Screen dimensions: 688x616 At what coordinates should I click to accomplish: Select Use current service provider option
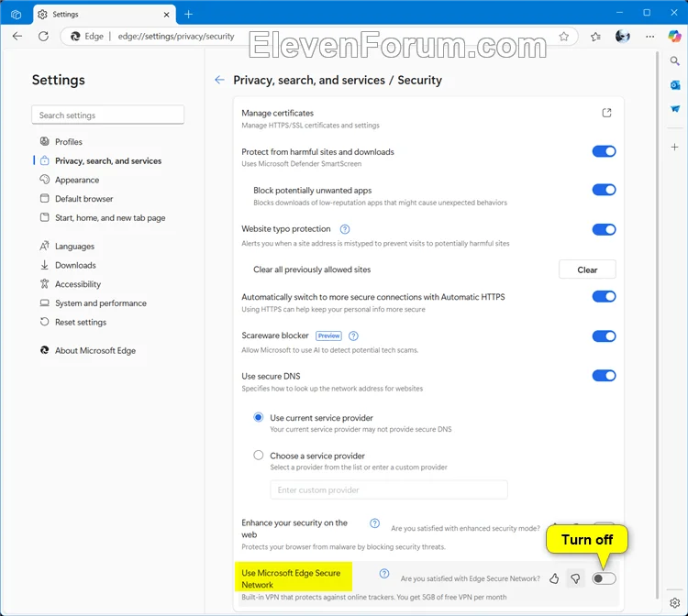(259, 417)
